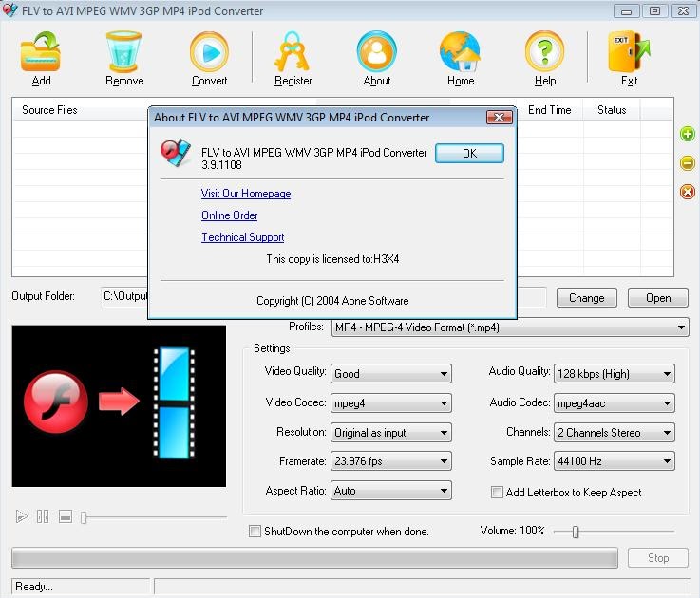
Task: Enable Add Letterbox to Keep Aspect
Action: [497, 493]
